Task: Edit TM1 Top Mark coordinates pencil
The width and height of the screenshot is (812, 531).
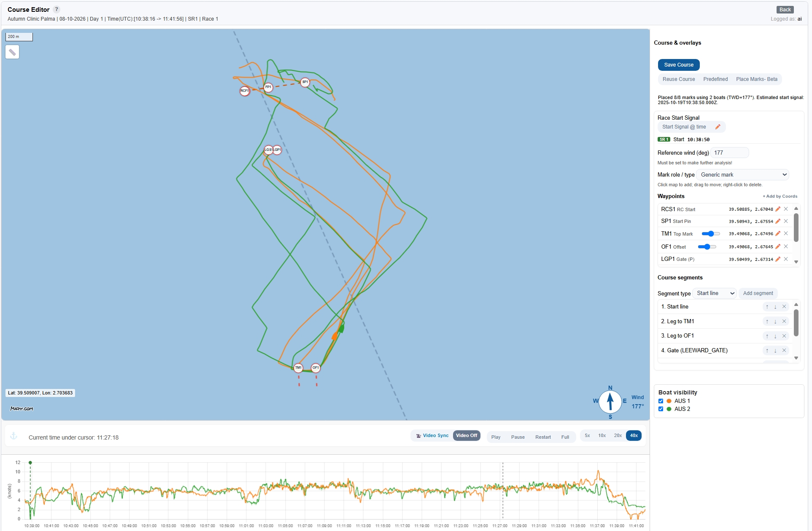Action: pyautogui.click(x=778, y=233)
